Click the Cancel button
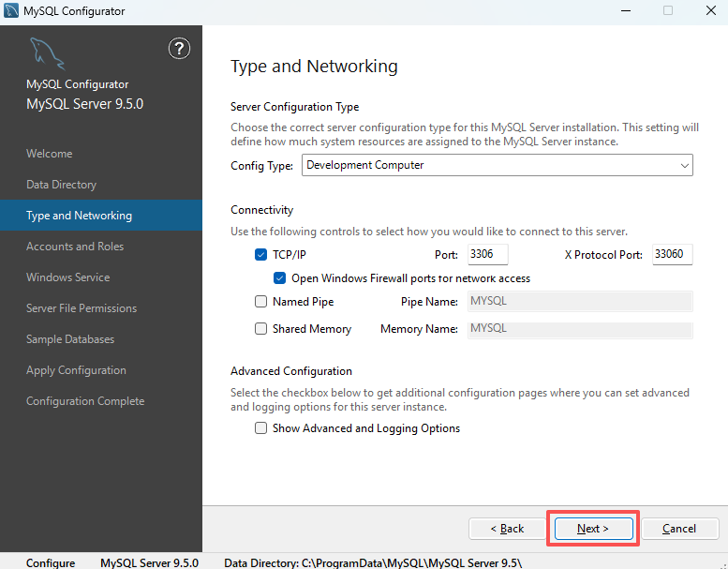This screenshot has height=569, width=728. click(679, 529)
